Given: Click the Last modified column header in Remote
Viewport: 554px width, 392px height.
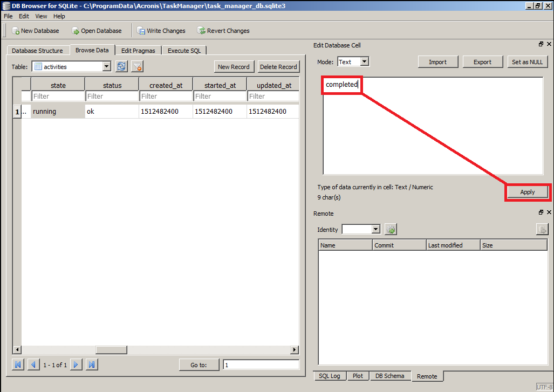Looking at the screenshot, I should [x=453, y=245].
